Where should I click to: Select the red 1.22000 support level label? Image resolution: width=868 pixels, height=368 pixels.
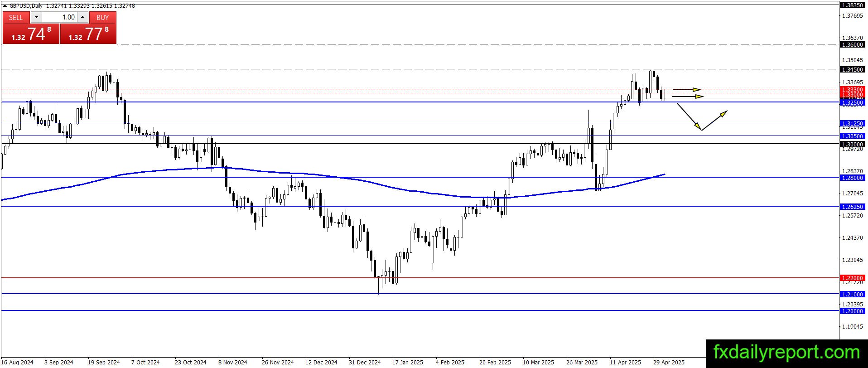click(x=852, y=278)
